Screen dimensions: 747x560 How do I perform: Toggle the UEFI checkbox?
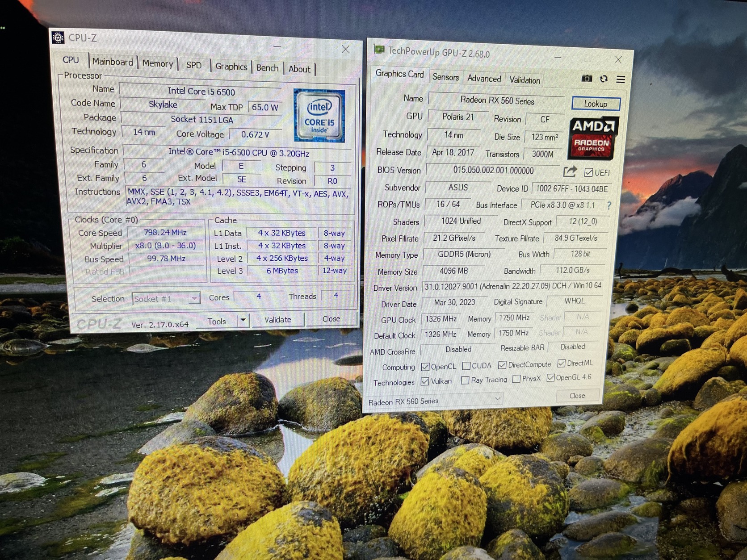pyautogui.click(x=588, y=172)
